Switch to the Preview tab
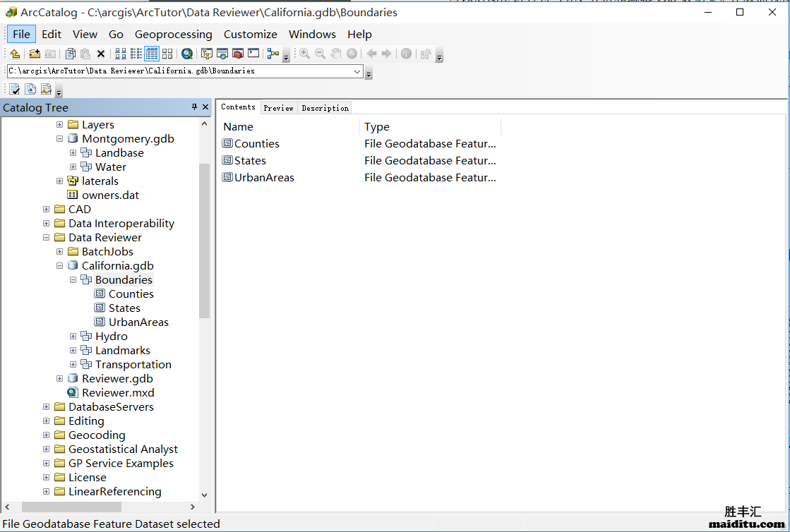The image size is (790, 532). [x=278, y=108]
